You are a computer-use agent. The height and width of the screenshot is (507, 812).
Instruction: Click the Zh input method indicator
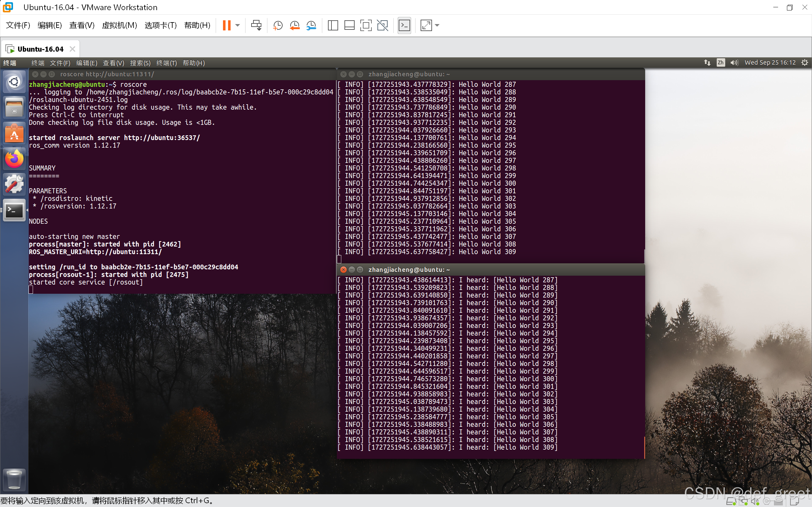tap(720, 63)
